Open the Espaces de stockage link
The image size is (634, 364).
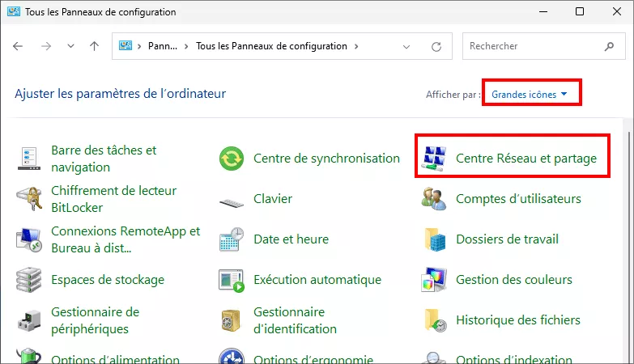108,280
